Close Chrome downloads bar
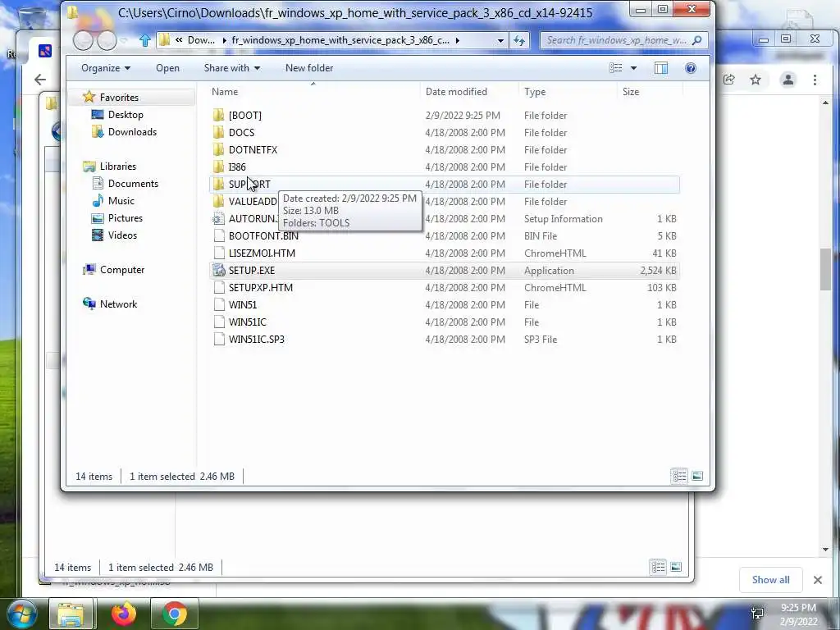Viewport: 840px width, 630px height. [x=818, y=580]
